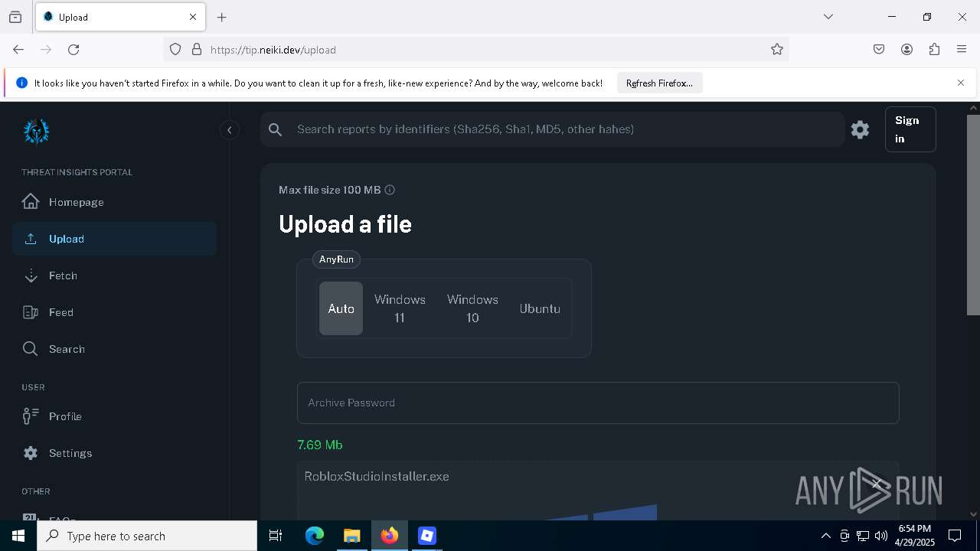This screenshot has height=551, width=980.
Task: Show hidden system tray icons
Action: [825, 536]
